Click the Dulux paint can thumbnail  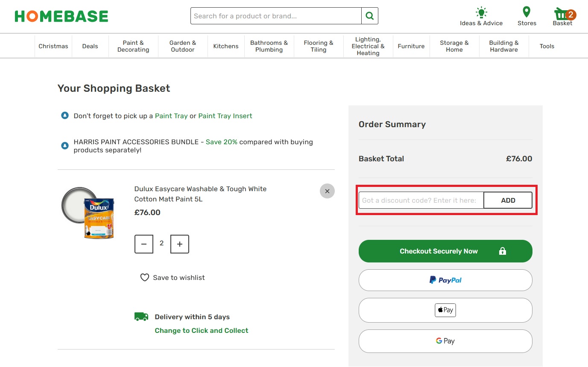tap(88, 212)
